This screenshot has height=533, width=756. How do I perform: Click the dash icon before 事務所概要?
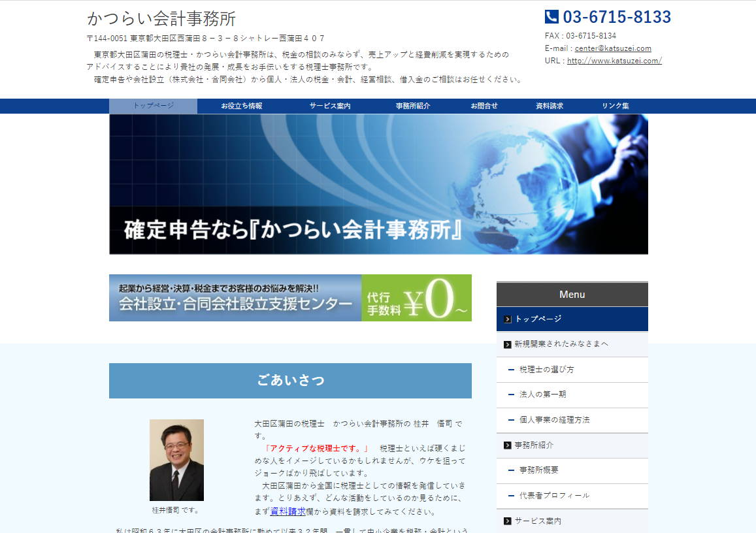click(511, 471)
